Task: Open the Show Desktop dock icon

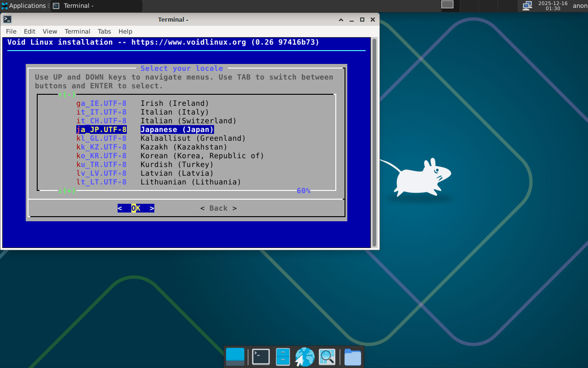Action: pos(235,357)
